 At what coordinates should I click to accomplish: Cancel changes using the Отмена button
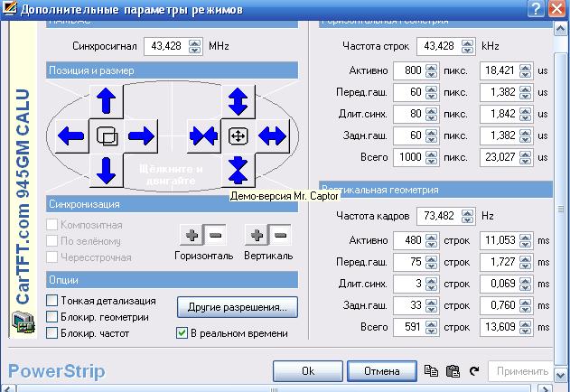[x=382, y=371]
